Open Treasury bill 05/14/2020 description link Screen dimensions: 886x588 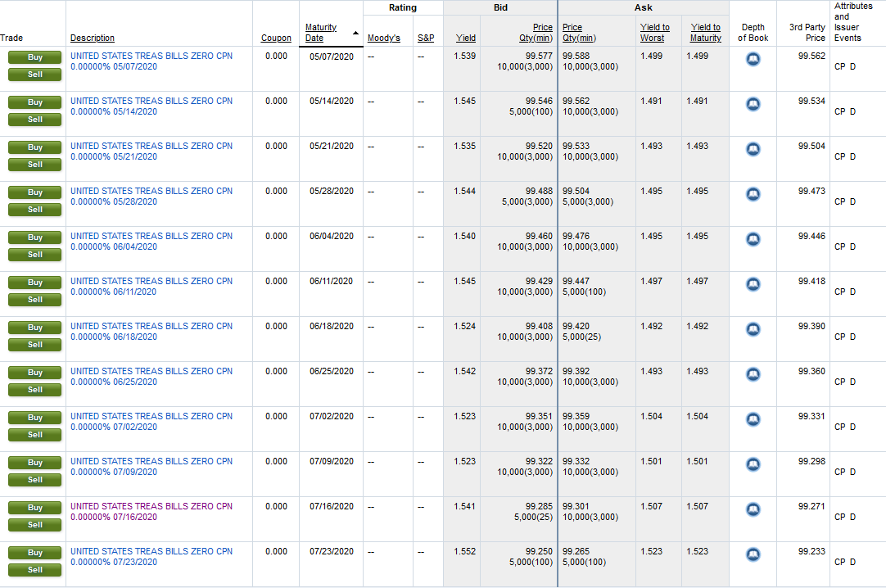pyautogui.click(x=151, y=106)
